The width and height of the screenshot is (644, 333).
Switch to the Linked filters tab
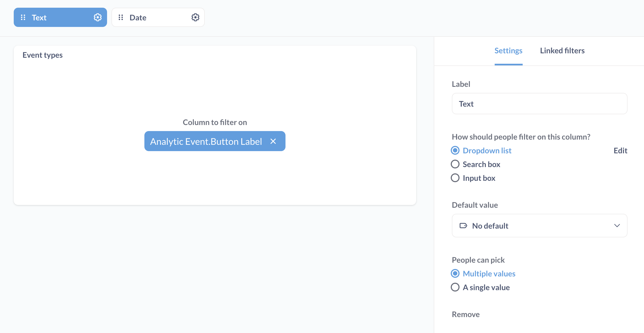tap(562, 51)
